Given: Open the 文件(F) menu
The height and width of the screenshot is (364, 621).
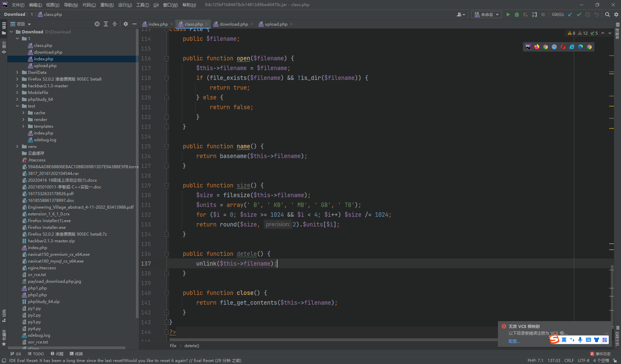Looking at the screenshot, I should coord(18,5).
